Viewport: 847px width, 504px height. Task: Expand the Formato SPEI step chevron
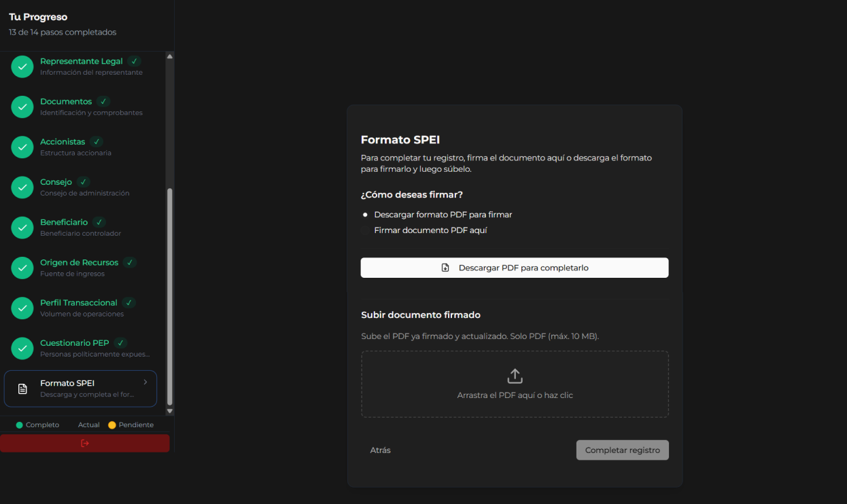point(145,382)
